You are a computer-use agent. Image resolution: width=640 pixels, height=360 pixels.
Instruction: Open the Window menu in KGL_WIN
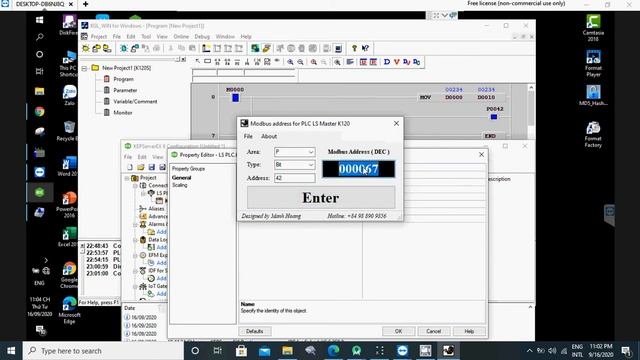pos(225,36)
